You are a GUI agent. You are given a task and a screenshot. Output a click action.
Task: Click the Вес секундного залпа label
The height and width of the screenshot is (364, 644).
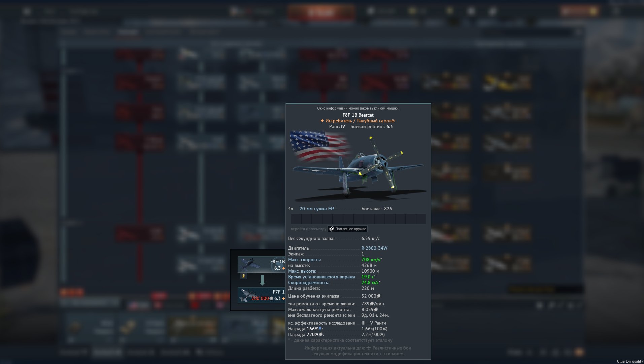[x=311, y=238]
